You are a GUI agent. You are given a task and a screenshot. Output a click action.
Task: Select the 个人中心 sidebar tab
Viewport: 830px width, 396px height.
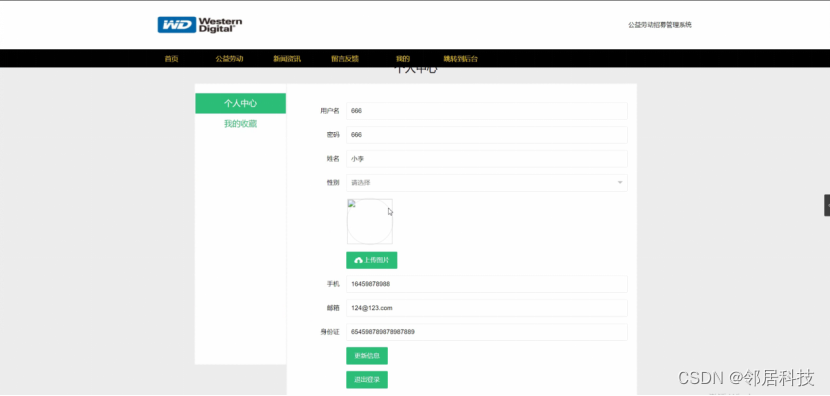pos(240,103)
